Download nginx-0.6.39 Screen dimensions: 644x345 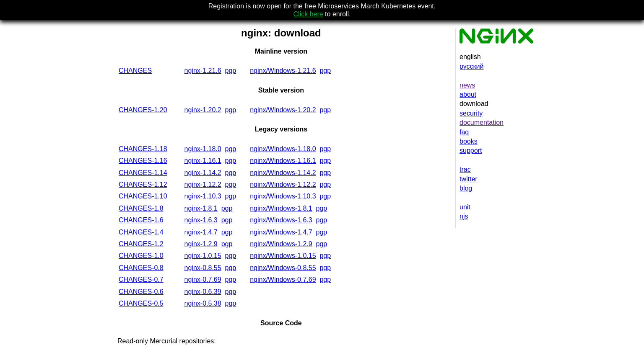(x=203, y=292)
